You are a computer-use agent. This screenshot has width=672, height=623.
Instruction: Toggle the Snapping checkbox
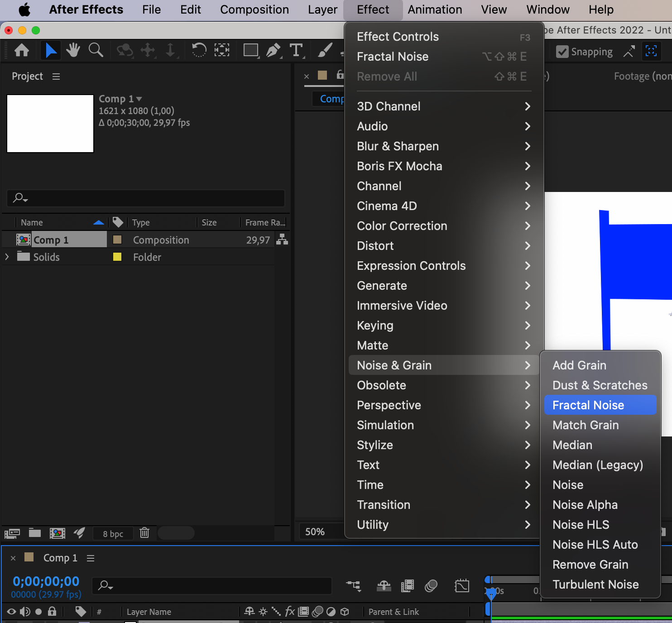[562, 52]
